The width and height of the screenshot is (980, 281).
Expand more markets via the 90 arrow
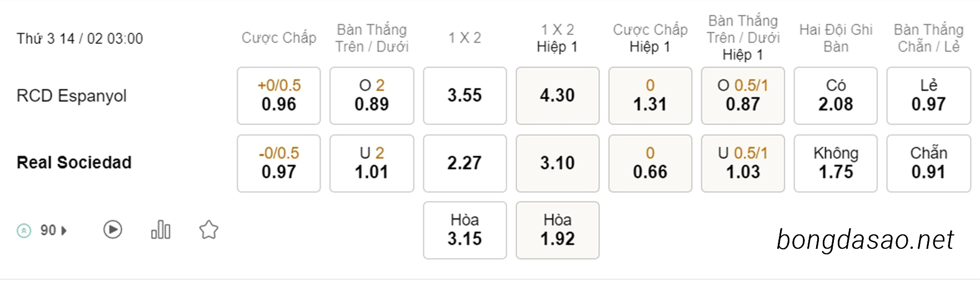point(53,230)
